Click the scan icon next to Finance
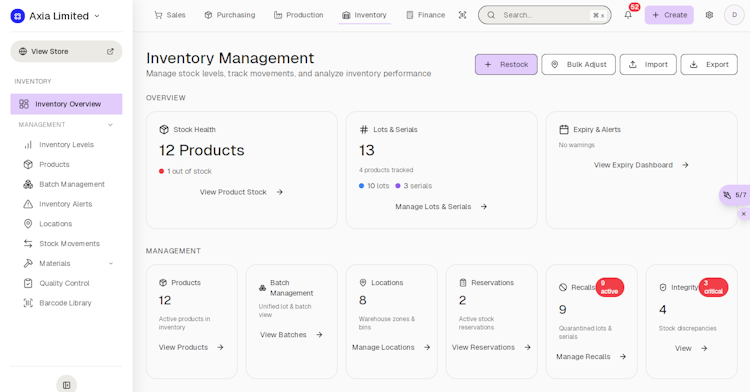The width and height of the screenshot is (750, 392). click(x=463, y=15)
